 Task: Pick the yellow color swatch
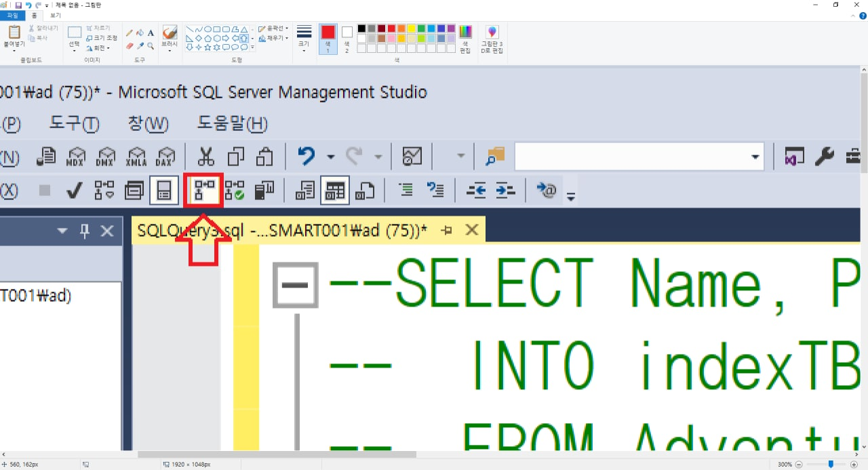(411, 28)
